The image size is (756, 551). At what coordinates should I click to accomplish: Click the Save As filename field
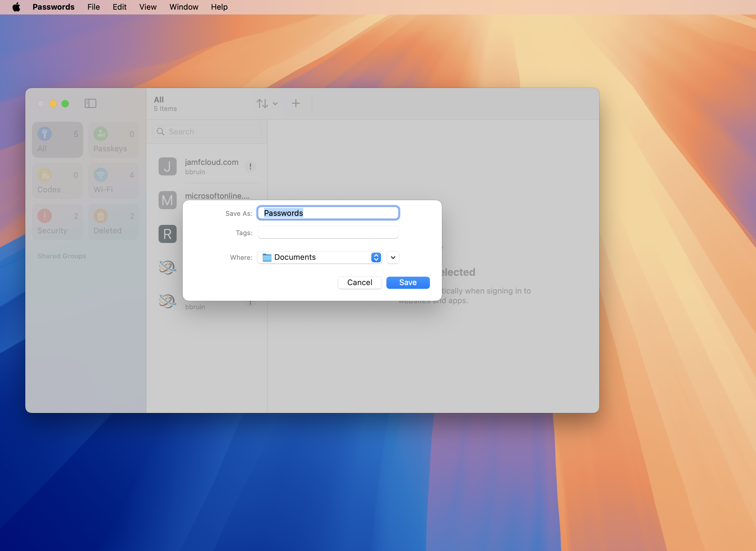click(328, 213)
